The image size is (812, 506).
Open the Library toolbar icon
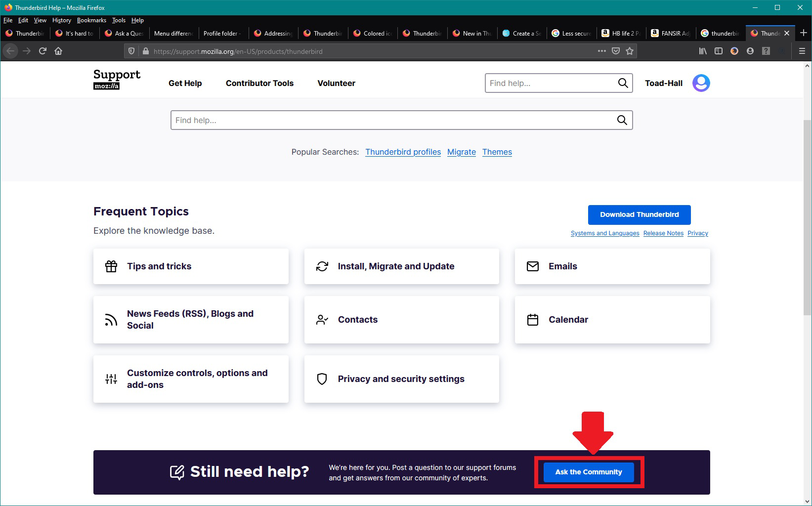coord(703,51)
